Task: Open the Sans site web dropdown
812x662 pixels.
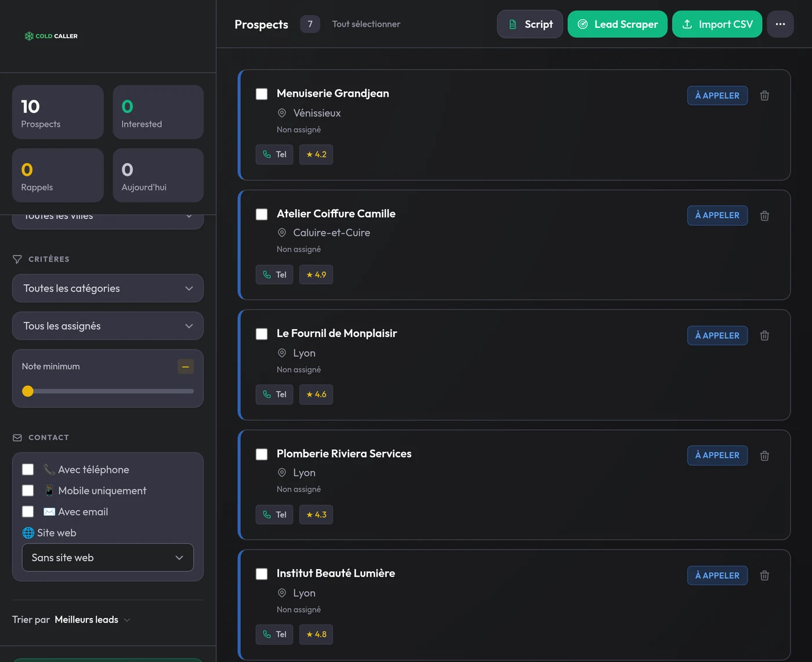Action: click(x=108, y=558)
